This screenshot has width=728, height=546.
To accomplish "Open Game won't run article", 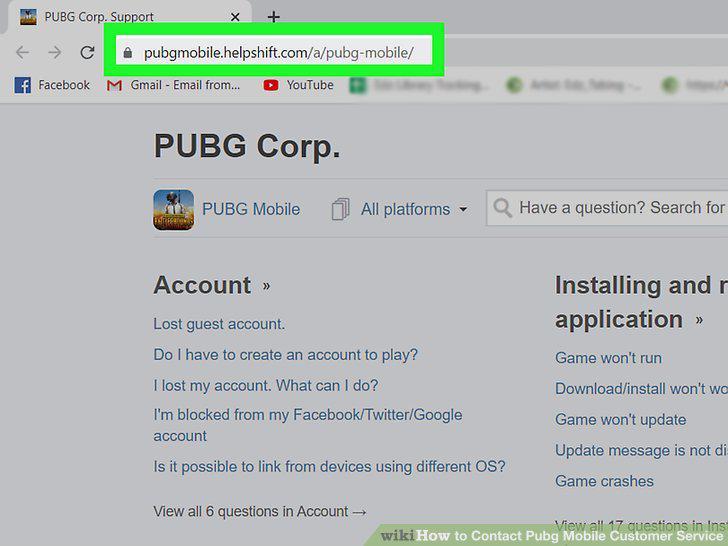I will pyautogui.click(x=608, y=358).
